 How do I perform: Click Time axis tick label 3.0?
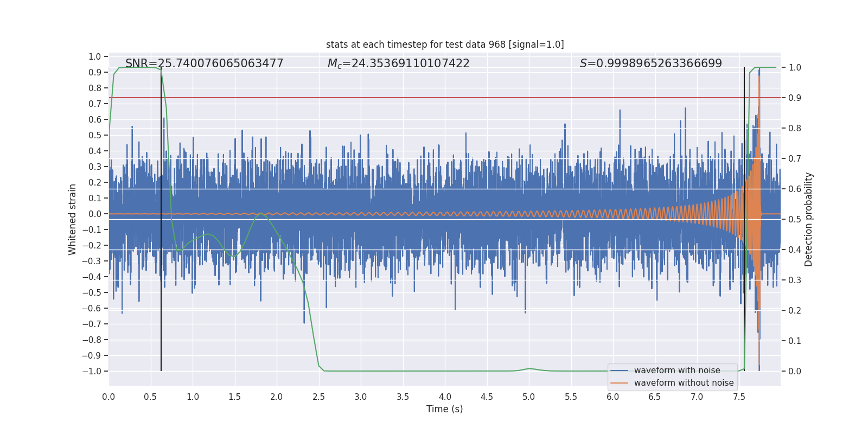coord(361,397)
